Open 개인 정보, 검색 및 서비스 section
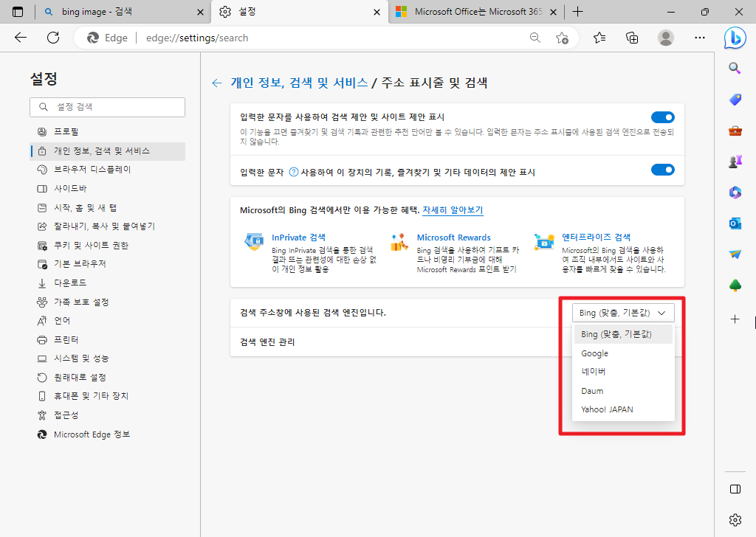 point(108,151)
